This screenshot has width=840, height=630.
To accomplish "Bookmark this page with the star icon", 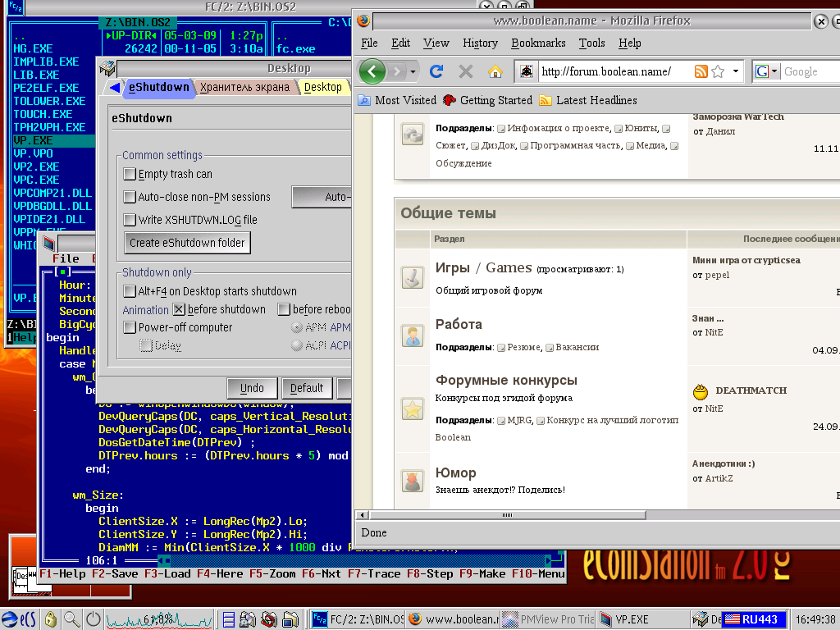I will 718,72.
